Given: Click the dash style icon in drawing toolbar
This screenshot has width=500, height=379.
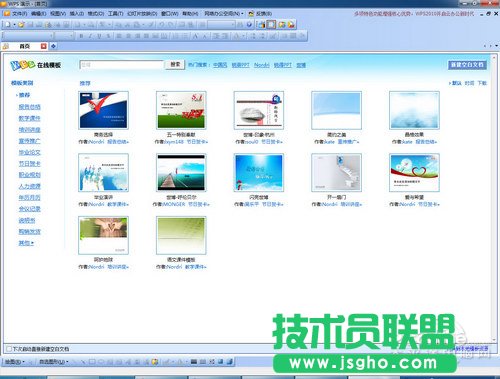Looking at the screenshot, I should click(203, 361).
